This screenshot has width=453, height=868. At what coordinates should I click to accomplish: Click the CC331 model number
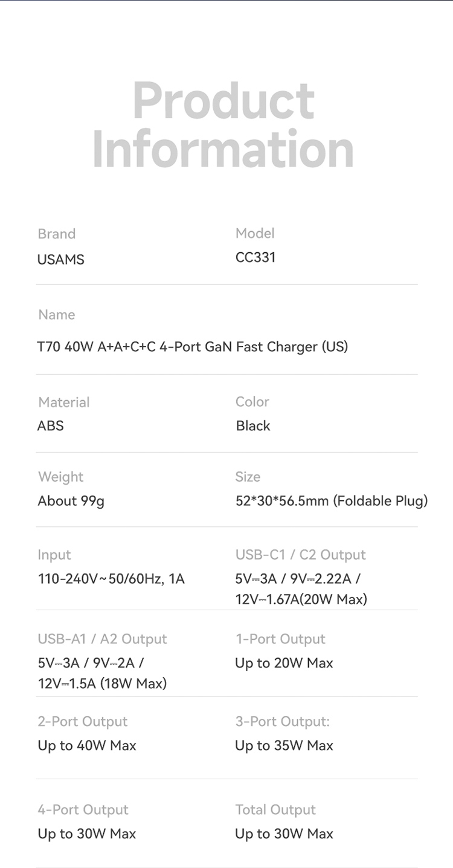pyautogui.click(x=255, y=257)
